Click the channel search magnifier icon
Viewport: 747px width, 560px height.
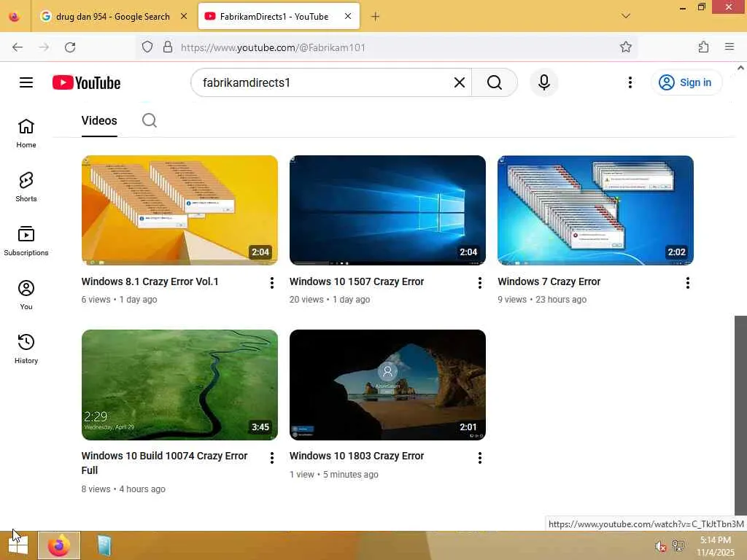pyautogui.click(x=149, y=120)
